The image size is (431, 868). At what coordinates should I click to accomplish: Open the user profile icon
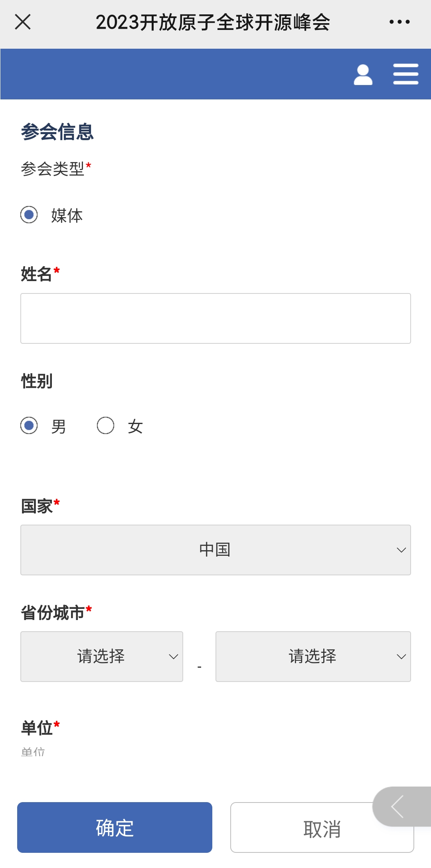coord(363,75)
